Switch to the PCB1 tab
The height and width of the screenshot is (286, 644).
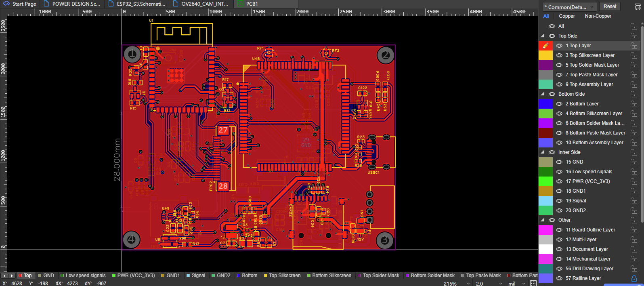(266, 4)
